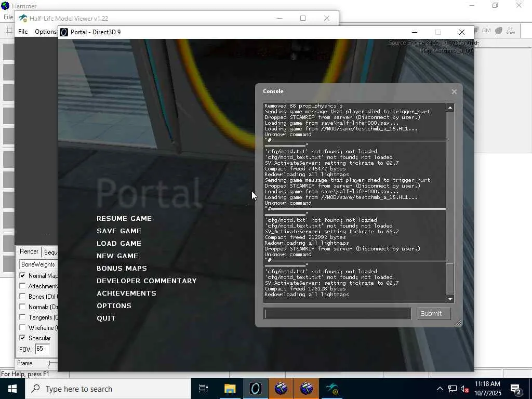Click the muted volume tray icon
532x399 pixels.
(465, 389)
